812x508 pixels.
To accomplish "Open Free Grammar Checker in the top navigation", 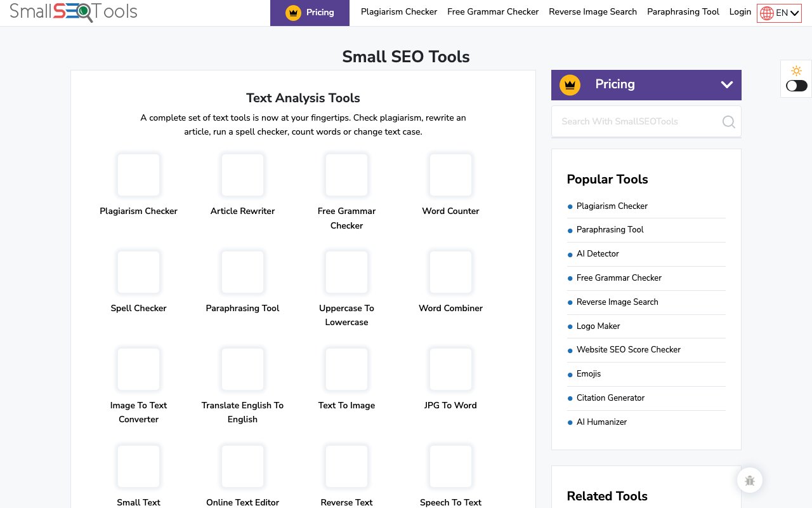I will click(493, 11).
